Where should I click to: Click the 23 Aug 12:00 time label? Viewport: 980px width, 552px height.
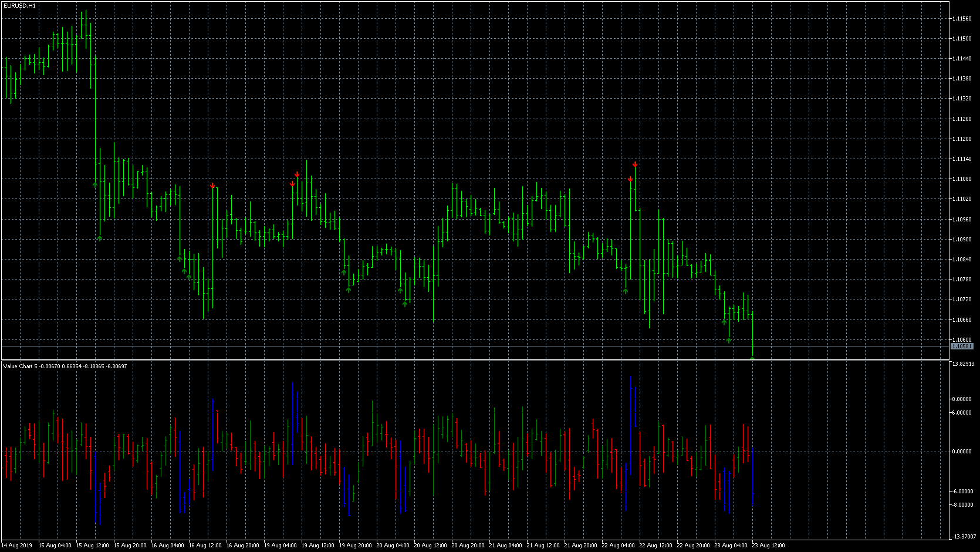(769, 546)
